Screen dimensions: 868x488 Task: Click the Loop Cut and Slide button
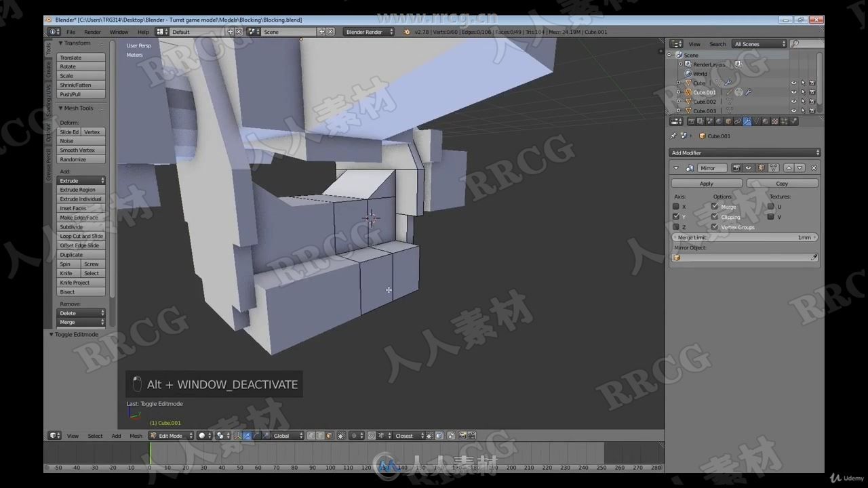[x=81, y=237]
